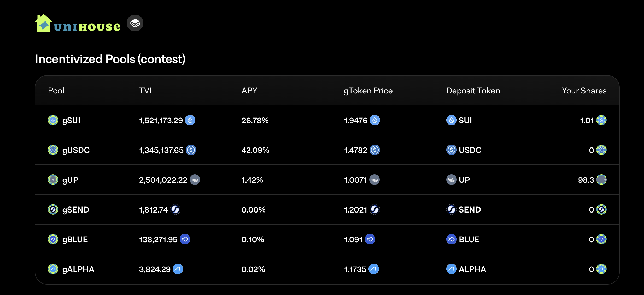Click the gSUI pool token icon

pyautogui.click(x=53, y=120)
